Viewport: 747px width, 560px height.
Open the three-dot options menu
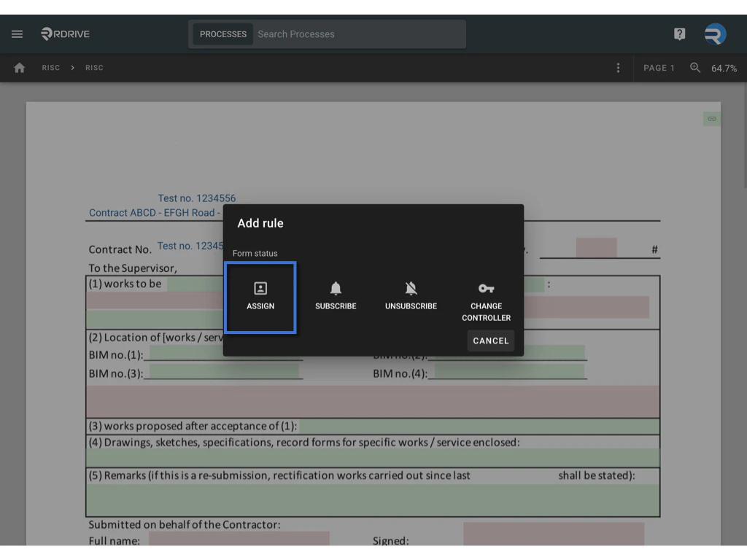[x=618, y=67]
